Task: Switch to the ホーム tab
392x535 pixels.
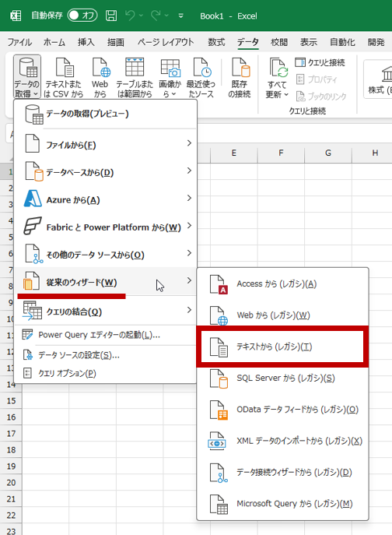Action: 54,42
